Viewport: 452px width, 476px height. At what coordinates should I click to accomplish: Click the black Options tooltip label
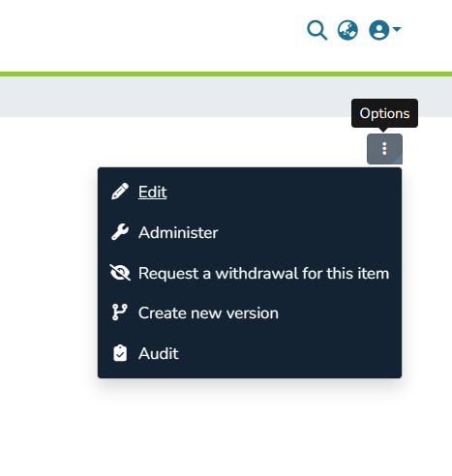click(x=384, y=113)
